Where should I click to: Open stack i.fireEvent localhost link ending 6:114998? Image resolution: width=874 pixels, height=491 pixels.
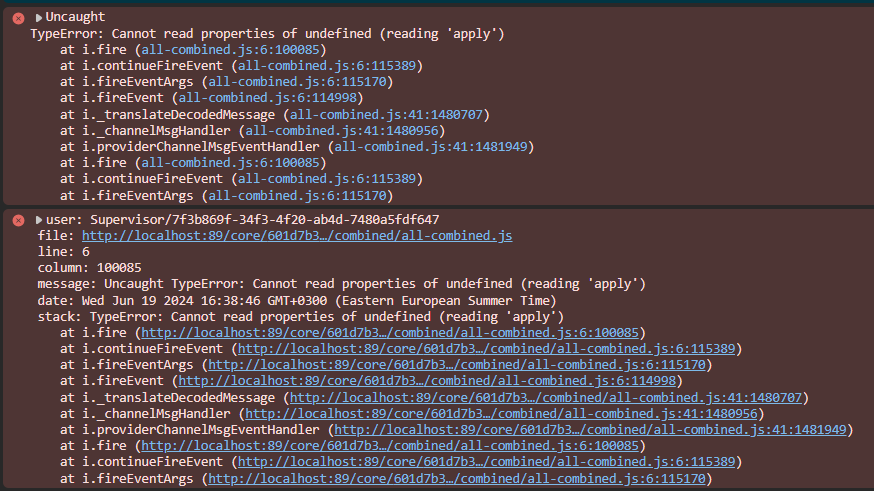[x=427, y=381]
